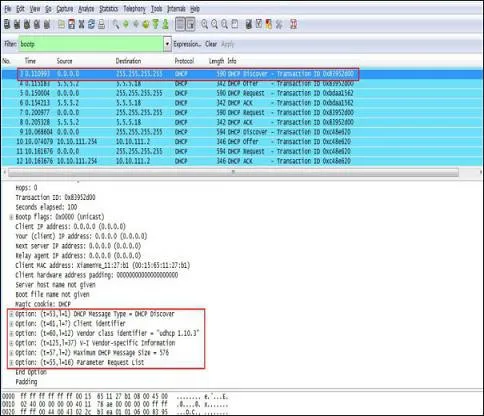Restart the live capture icon
Image resolution: width=484 pixels, height=416 pixels.
click(x=47, y=24)
